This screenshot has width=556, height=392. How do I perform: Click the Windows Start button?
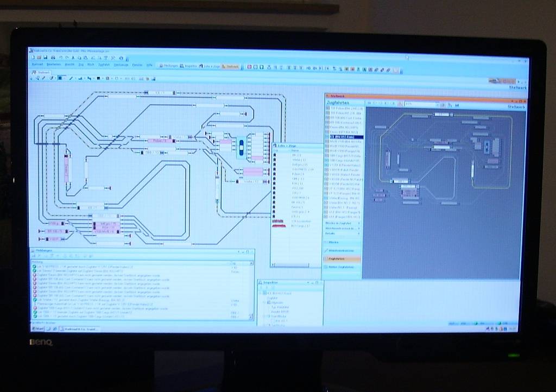[x=38, y=328]
